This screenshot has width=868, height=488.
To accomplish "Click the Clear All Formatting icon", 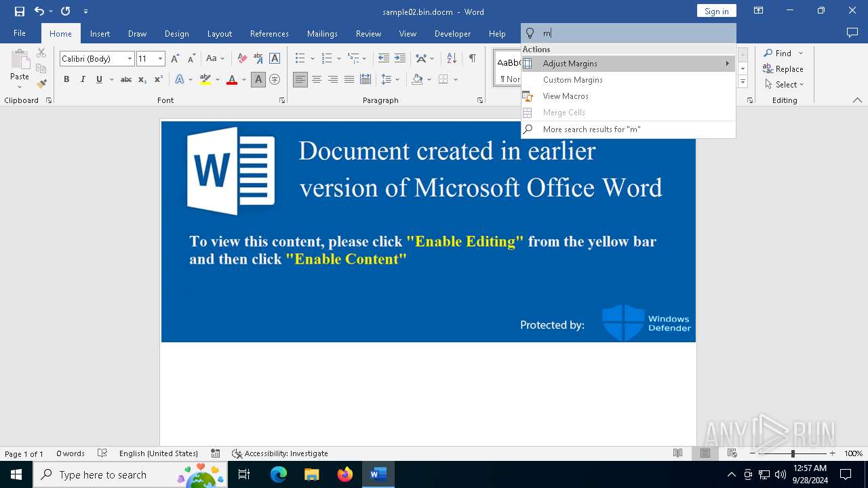I will point(242,59).
